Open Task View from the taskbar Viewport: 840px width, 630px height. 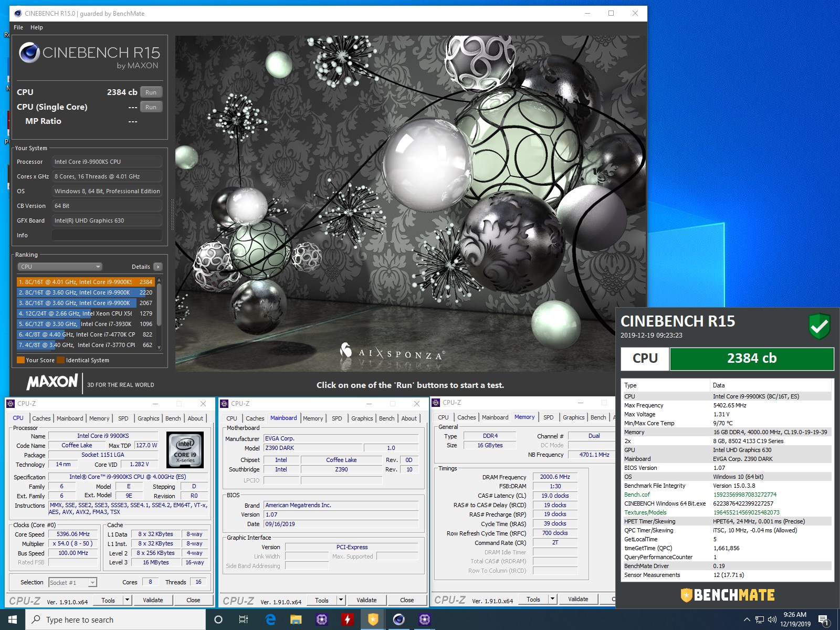[x=244, y=619]
